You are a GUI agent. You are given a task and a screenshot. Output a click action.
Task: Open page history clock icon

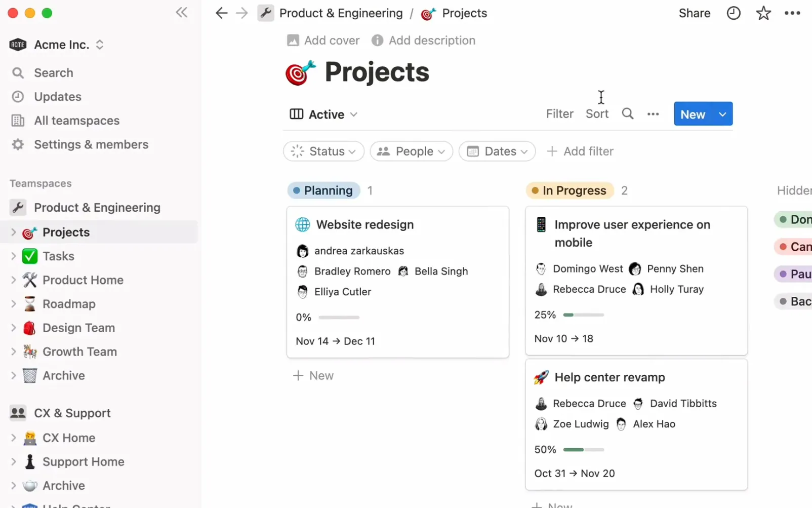[x=734, y=13]
